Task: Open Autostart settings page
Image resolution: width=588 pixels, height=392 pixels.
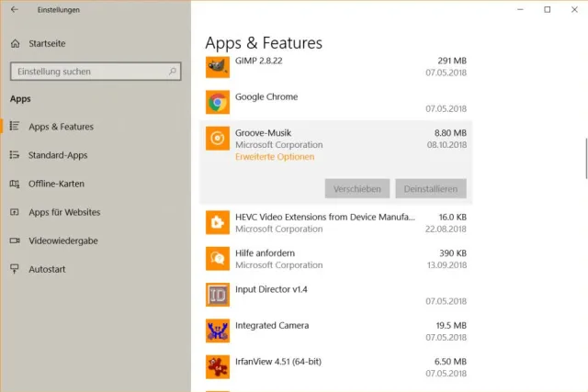Action: [49, 269]
